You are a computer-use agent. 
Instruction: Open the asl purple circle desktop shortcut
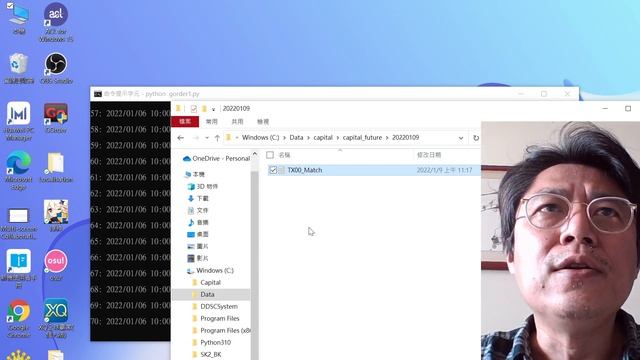[56, 22]
